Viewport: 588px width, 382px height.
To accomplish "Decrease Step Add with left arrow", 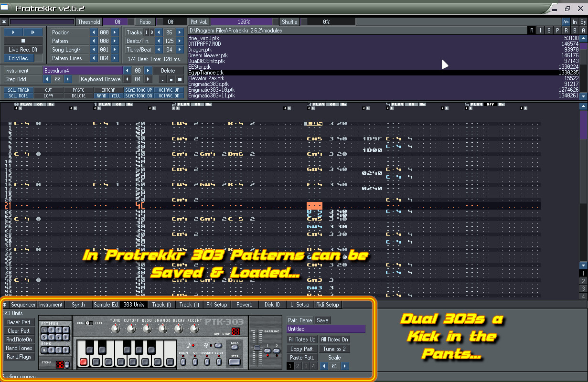I will [x=47, y=79].
